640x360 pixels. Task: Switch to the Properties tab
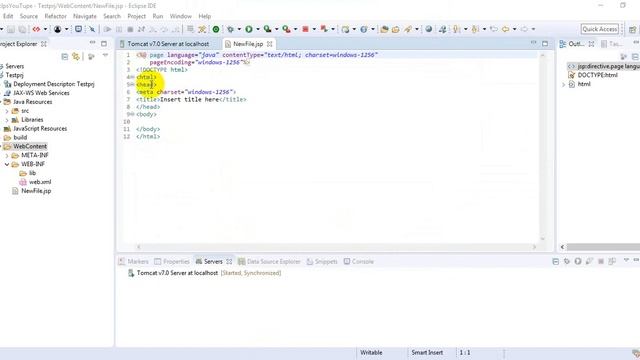(x=172, y=262)
